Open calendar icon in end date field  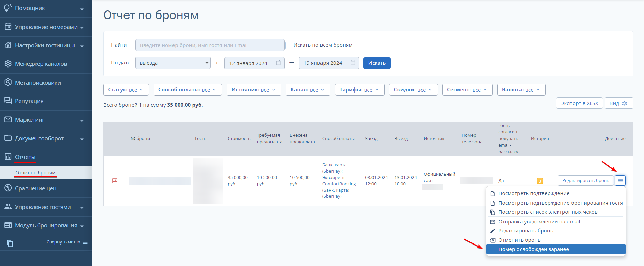(353, 63)
